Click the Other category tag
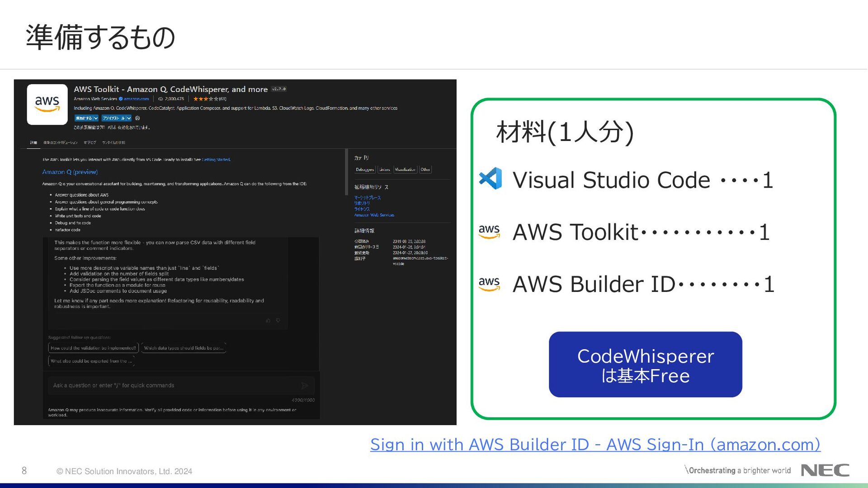The image size is (868, 488). (x=425, y=169)
